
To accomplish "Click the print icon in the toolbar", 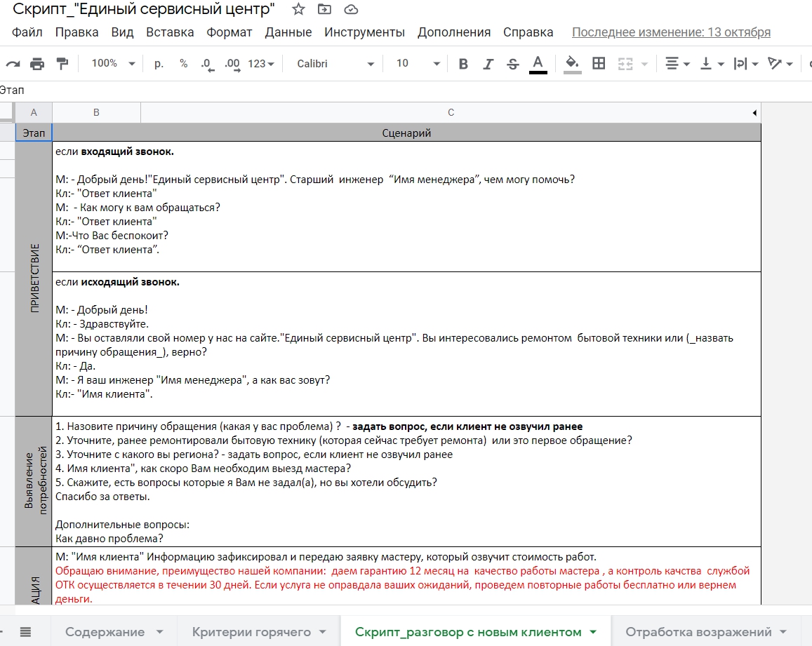I will click(37, 64).
